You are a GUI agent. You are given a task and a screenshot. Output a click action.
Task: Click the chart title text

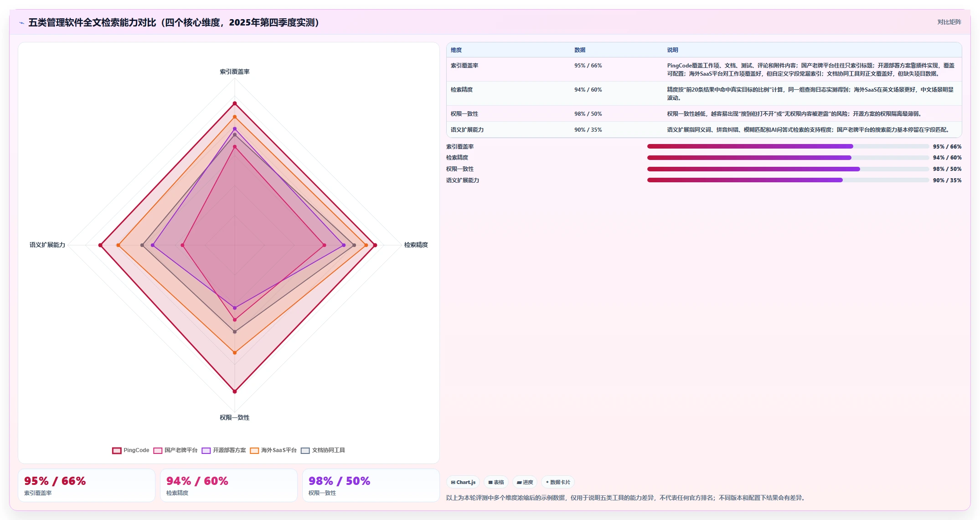pos(176,22)
